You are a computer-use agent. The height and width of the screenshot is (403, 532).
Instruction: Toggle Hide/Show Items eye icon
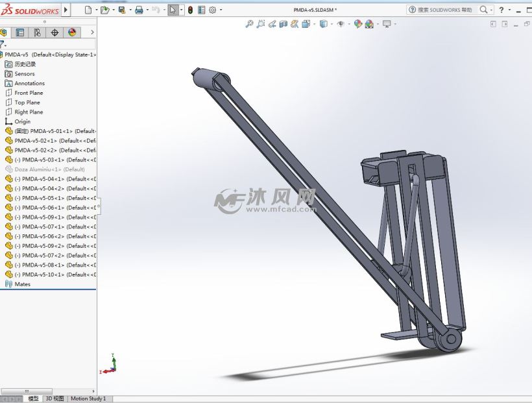(x=340, y=24)
